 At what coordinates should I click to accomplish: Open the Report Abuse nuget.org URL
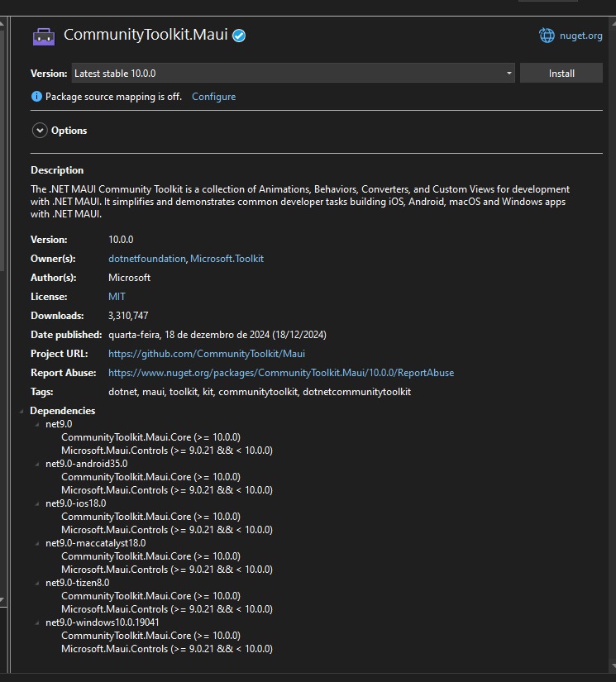[x=281, y=373]
